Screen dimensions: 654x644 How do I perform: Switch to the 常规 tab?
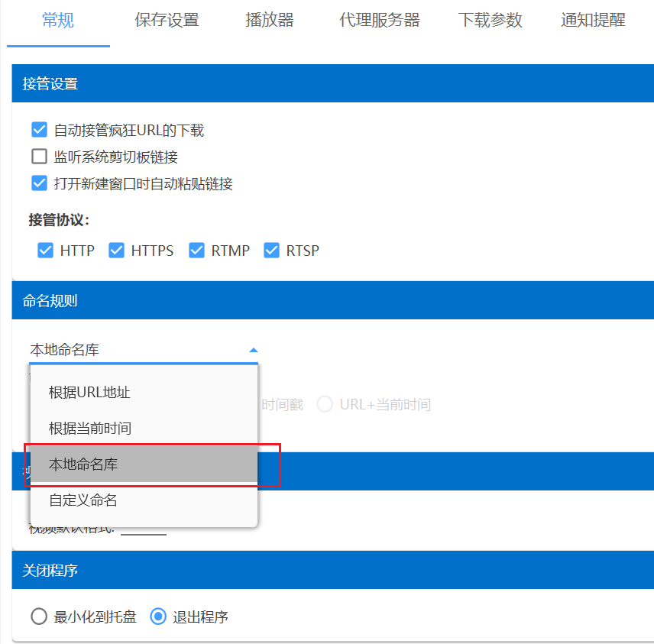pyautogui.click(x=58, y=20)
